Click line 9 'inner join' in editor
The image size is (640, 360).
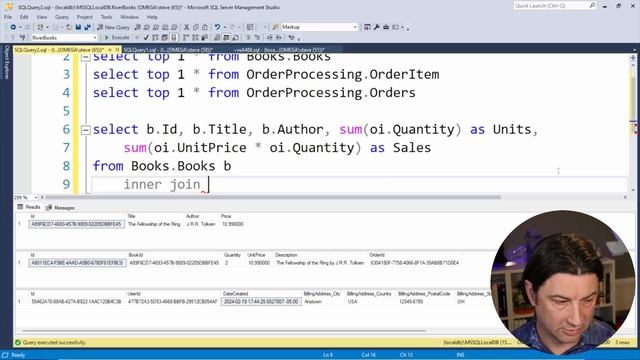[162, 184]
